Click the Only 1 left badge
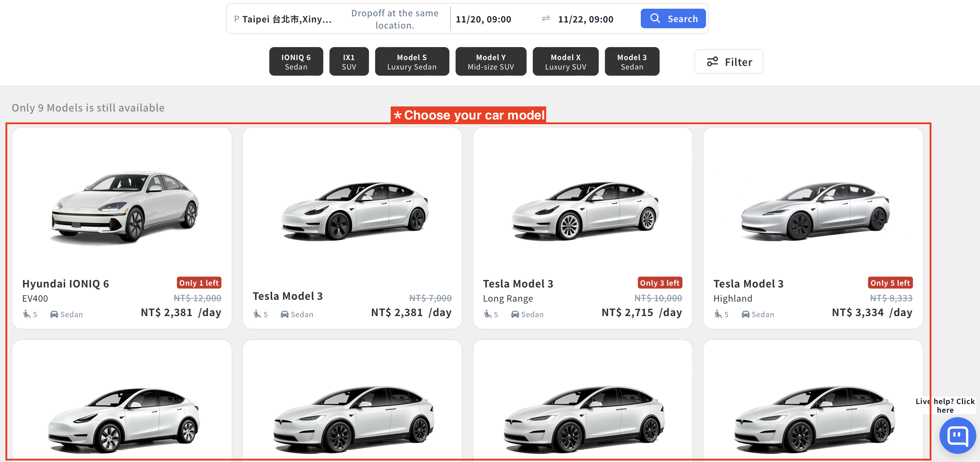 click(x=199, y=282)
